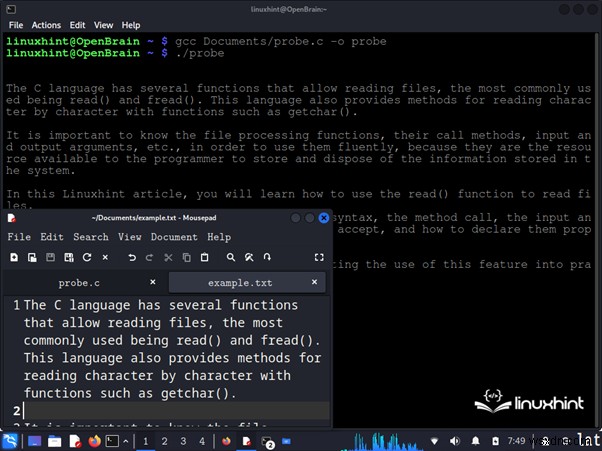Paste from clipboard using Mousepad toolbar
Image resolution: width=602 pixels, height=451 pixels.
(205, 257)
